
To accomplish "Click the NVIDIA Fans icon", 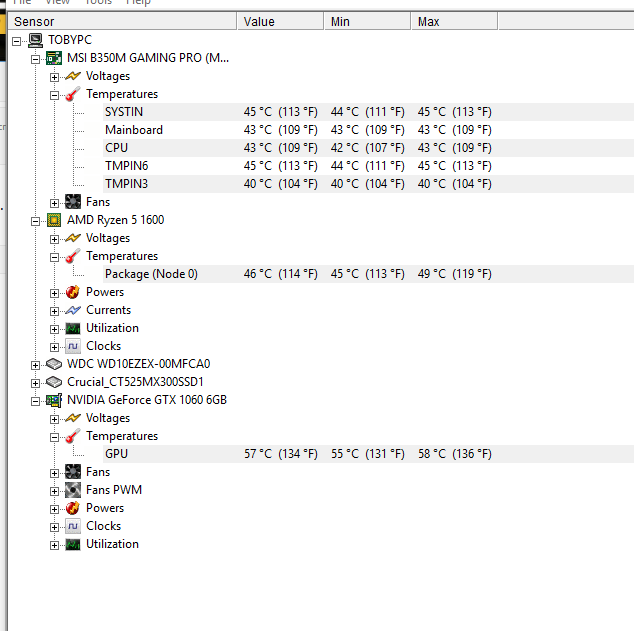I will (73, 472).
